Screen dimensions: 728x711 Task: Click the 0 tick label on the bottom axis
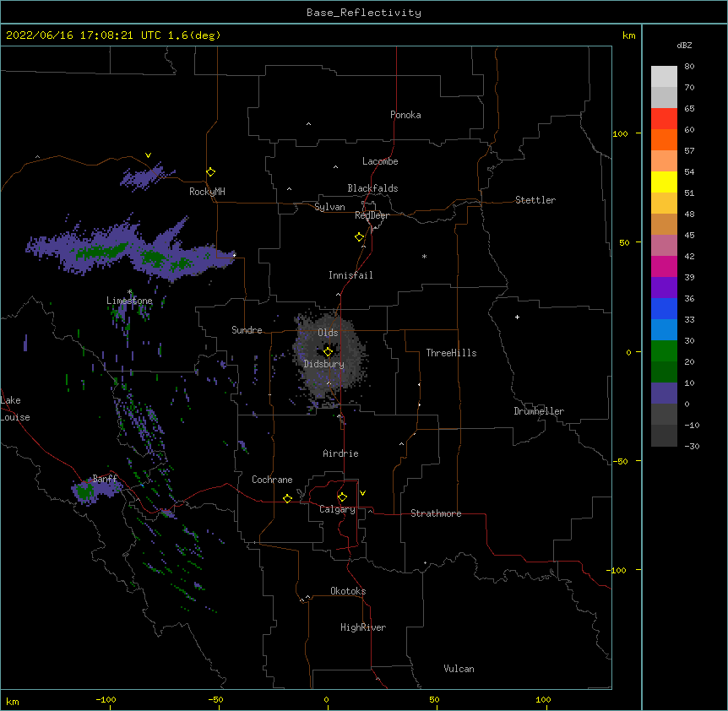[x=326, y=699]
